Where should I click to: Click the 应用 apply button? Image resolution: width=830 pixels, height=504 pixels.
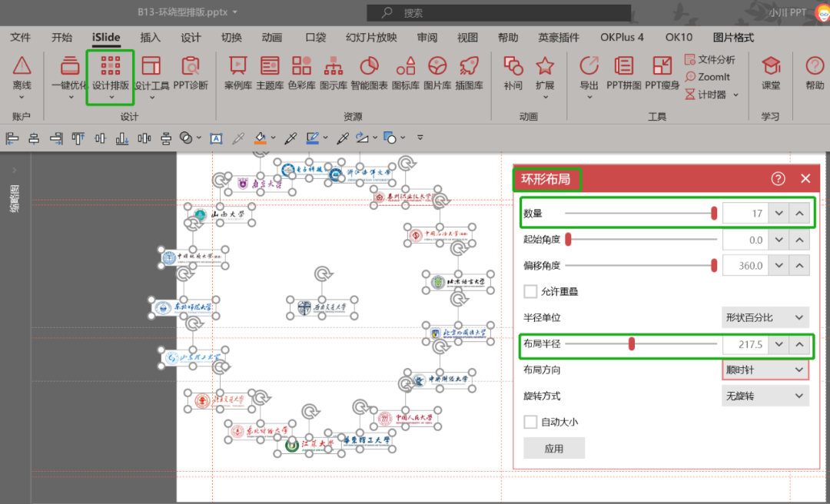click(x=554, y=449)
